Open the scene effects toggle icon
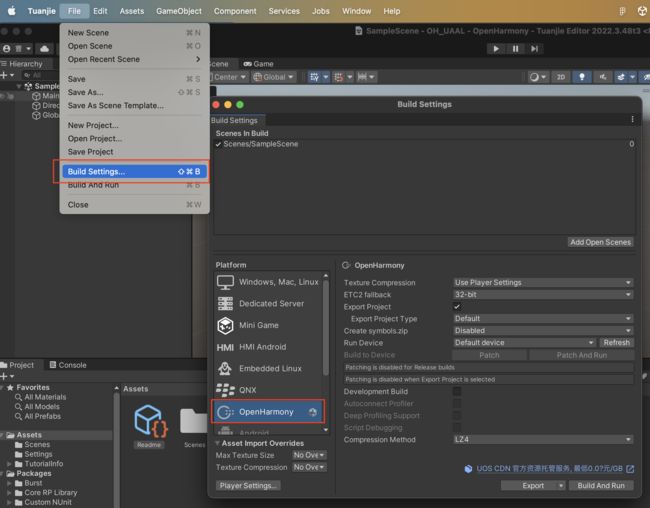 621,77
